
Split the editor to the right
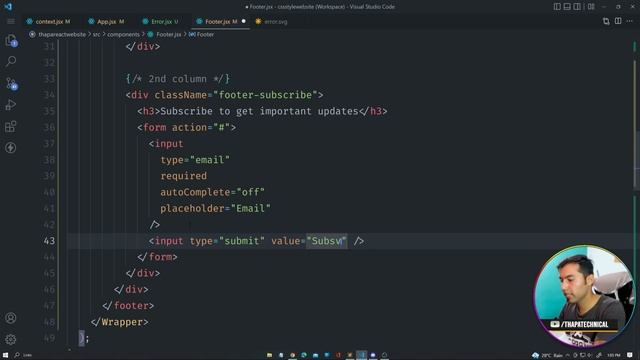coord(618,21)
